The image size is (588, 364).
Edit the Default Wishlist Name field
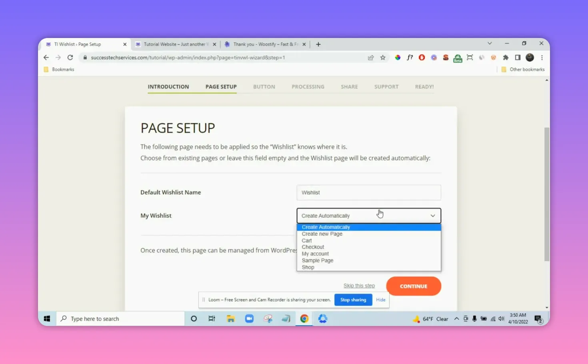(368, 192)
